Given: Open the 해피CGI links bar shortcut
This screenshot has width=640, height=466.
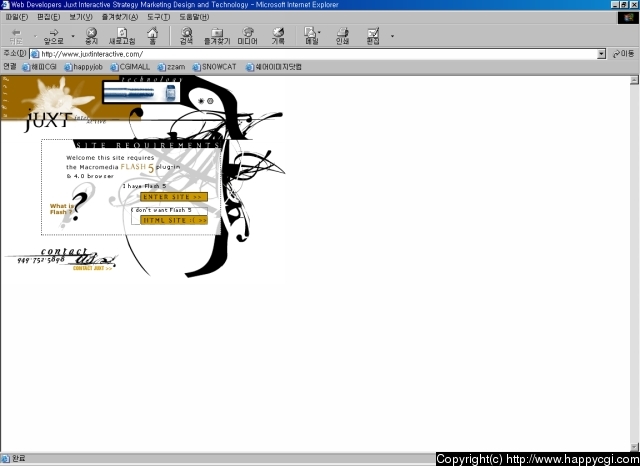Looking at the screenshot, I should coord(40,67).
